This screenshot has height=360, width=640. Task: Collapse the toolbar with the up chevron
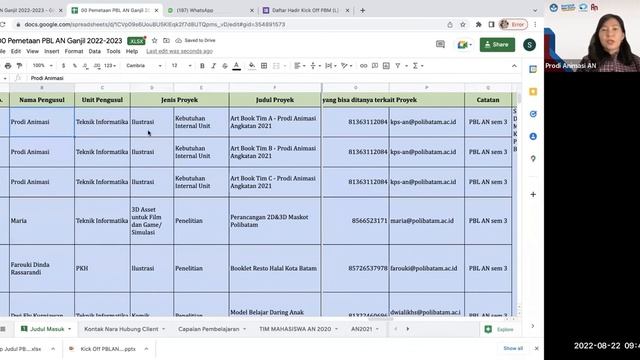(x=514, y=66)
